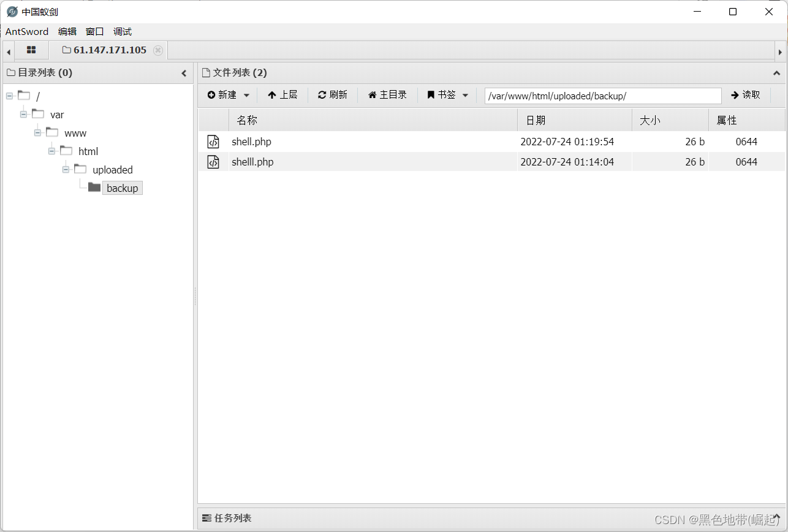This screenshot has width=788, height=532.
Task: Select the shell.php file name
Action: tap(251, 142)
